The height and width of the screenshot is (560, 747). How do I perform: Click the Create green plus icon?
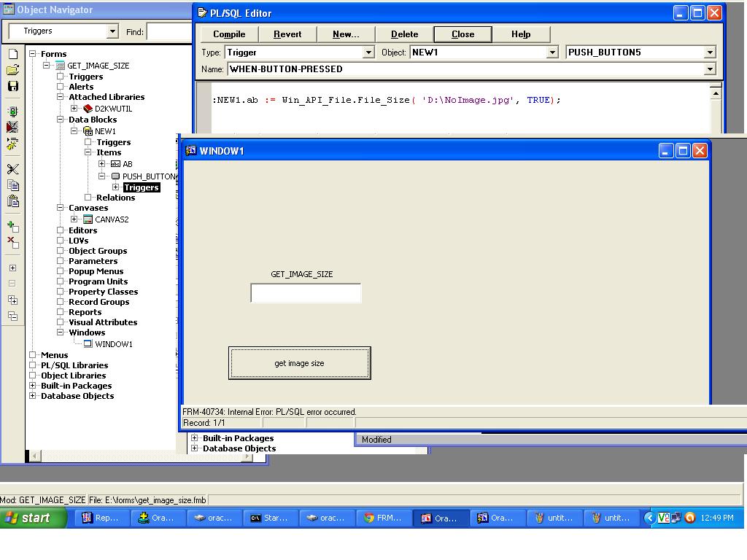click(x=12, y=227)
